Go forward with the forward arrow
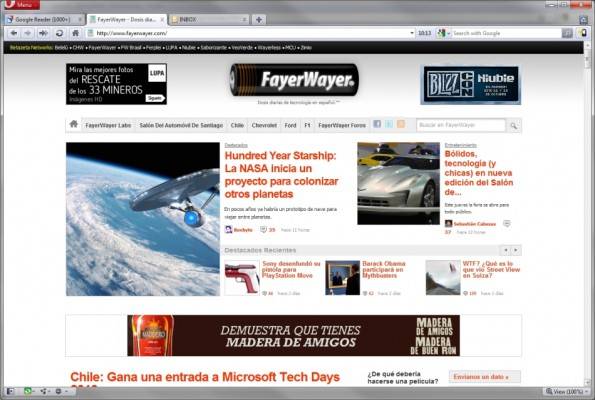The width and height of the screenshot is (595, 400). 28,33
